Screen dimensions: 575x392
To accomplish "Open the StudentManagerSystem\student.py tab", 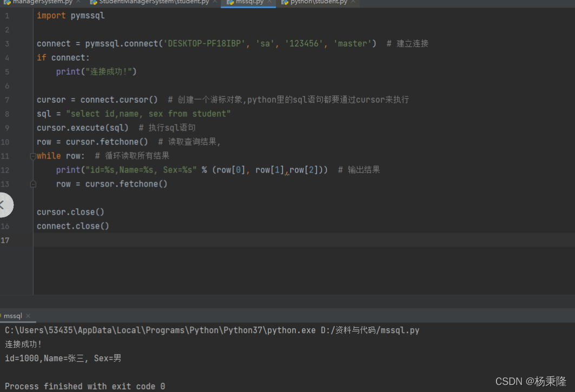I will coord(154,2).
